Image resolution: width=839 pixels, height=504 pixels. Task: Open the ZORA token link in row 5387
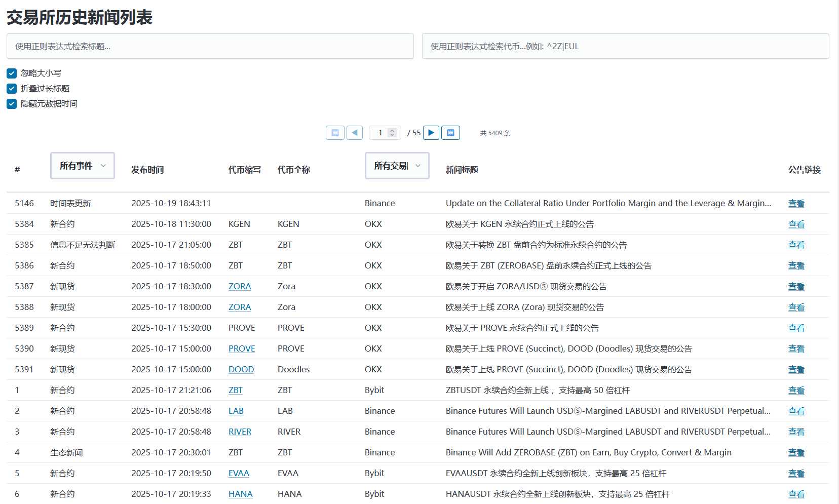[240, 286]
